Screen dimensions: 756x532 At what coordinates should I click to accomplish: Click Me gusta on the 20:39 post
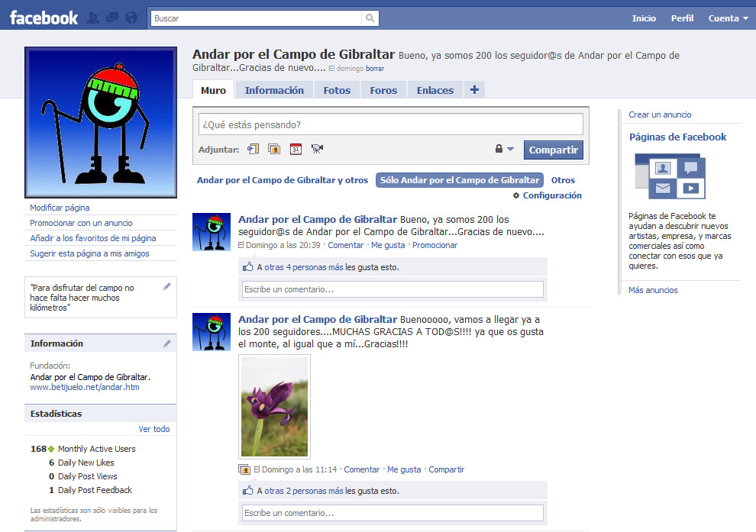coord(388,245)
